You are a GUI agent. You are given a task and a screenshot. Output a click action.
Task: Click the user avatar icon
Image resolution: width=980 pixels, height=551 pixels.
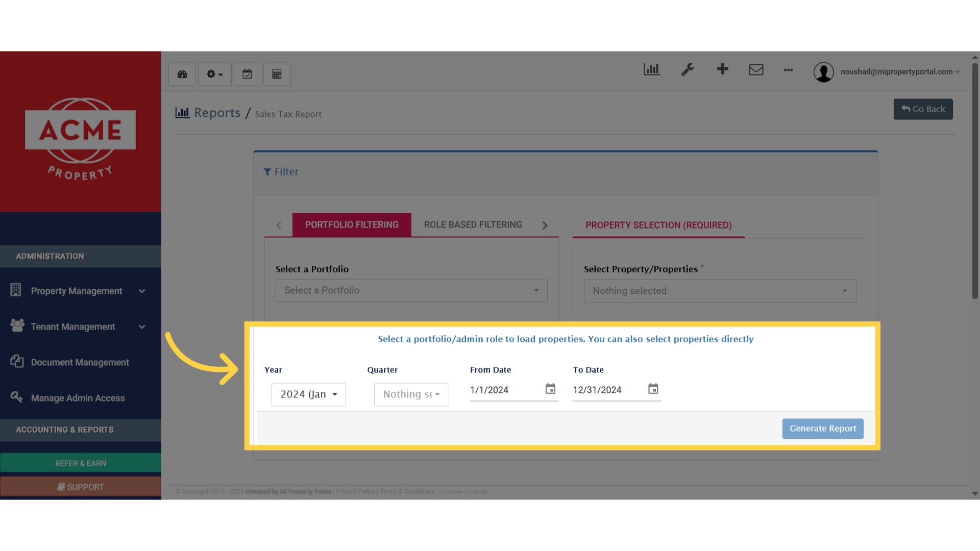[823, 72]
